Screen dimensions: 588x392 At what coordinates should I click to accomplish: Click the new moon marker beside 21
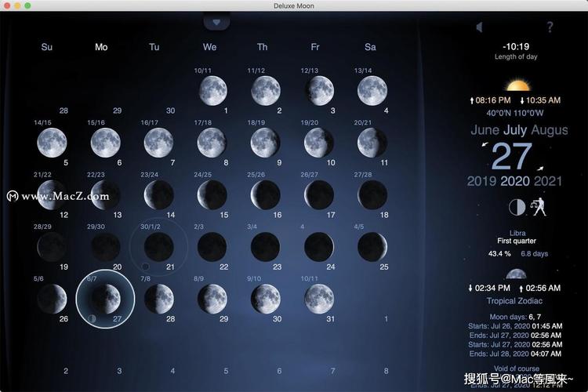click(146, 267)
